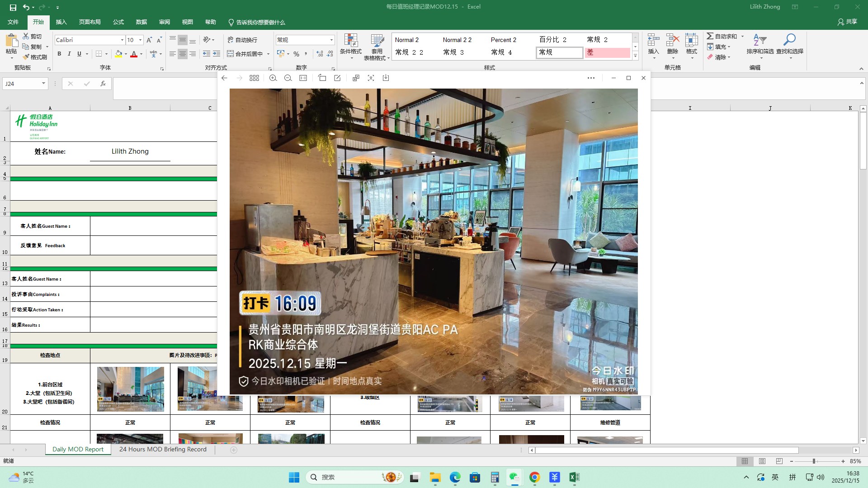The height and width of the screenshot is (488, 868).
Task: Open the 插入 ribbon tab
Action: coord(61,22)
